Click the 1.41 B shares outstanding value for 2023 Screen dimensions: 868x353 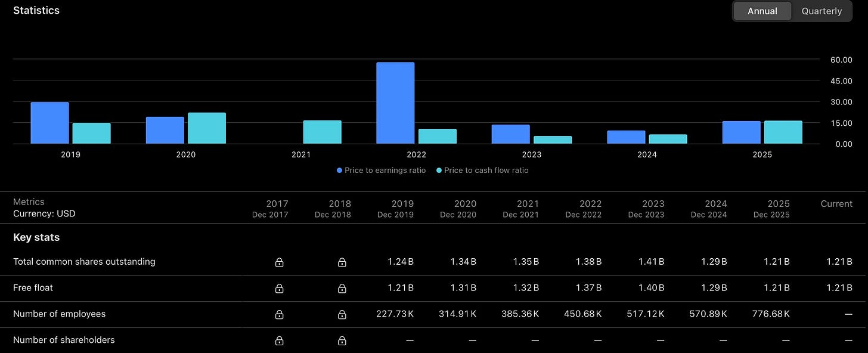coord(651,262)
